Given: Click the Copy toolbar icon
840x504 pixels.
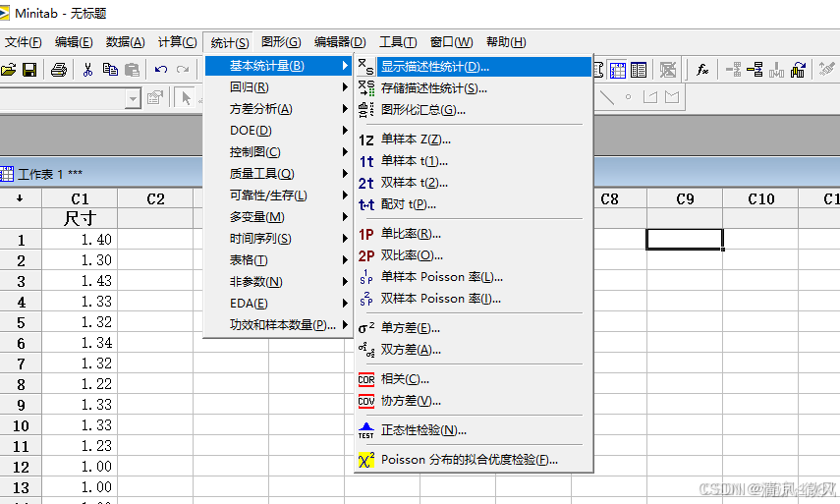Looking at the screenshot, I should tap(110, 70).
